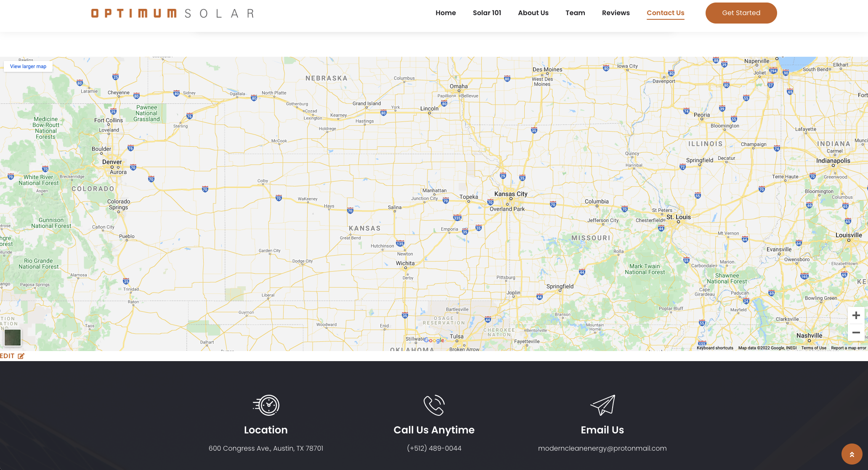Open the Home menu item
The height and width of the screenshot is (470, 868).
(446, 13)
